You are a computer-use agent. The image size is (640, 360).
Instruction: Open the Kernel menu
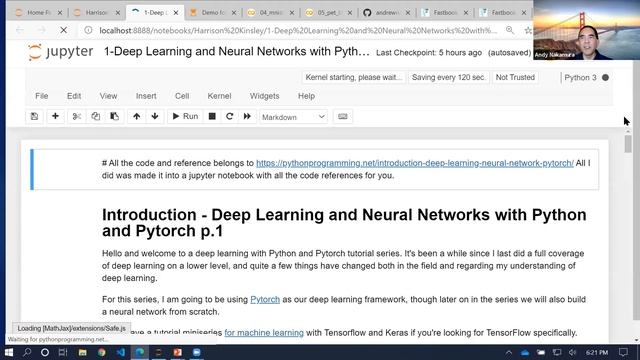[x=219, y=96]
